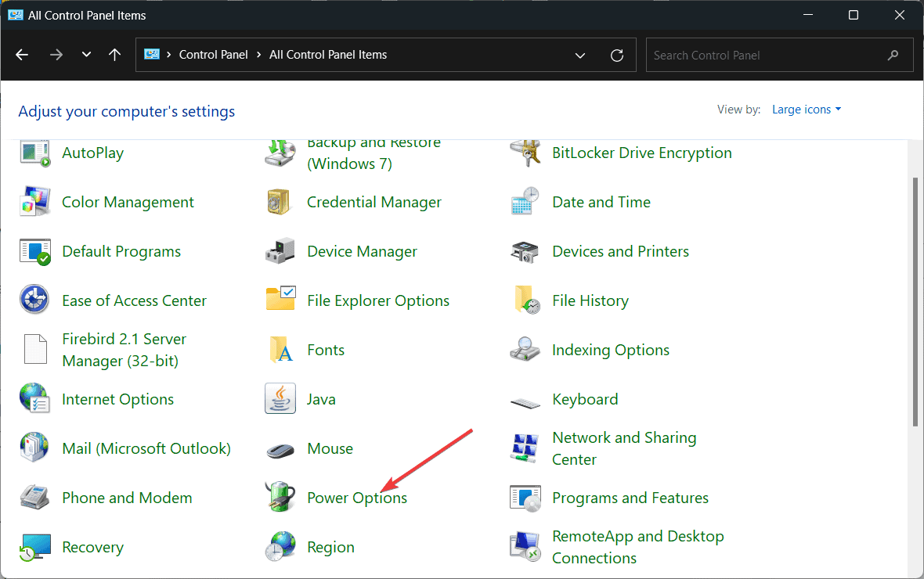Viewport: 924px width, 579px height.
Task: Open the Keyboard icon
Action: coord(525,404)
